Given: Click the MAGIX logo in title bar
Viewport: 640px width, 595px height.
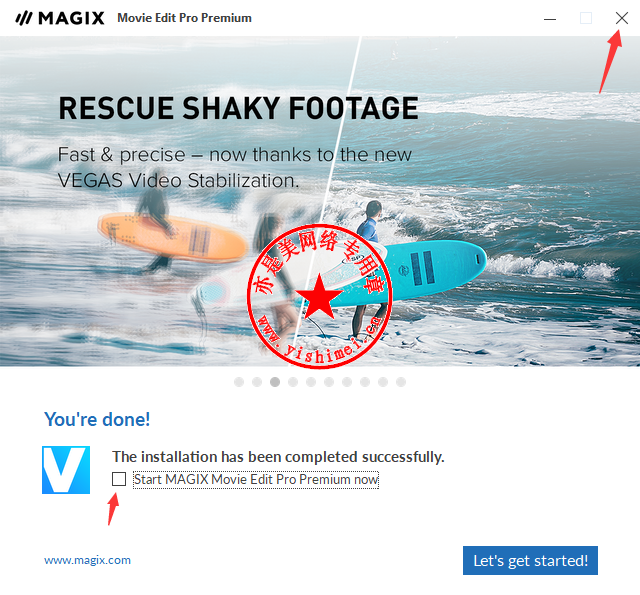Looking at the screenshot, I should pyautogui.click(x=60, y=18).
